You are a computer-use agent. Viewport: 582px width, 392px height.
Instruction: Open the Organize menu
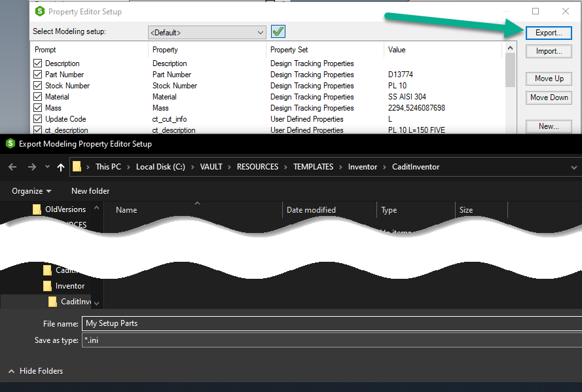click(31, 191)
